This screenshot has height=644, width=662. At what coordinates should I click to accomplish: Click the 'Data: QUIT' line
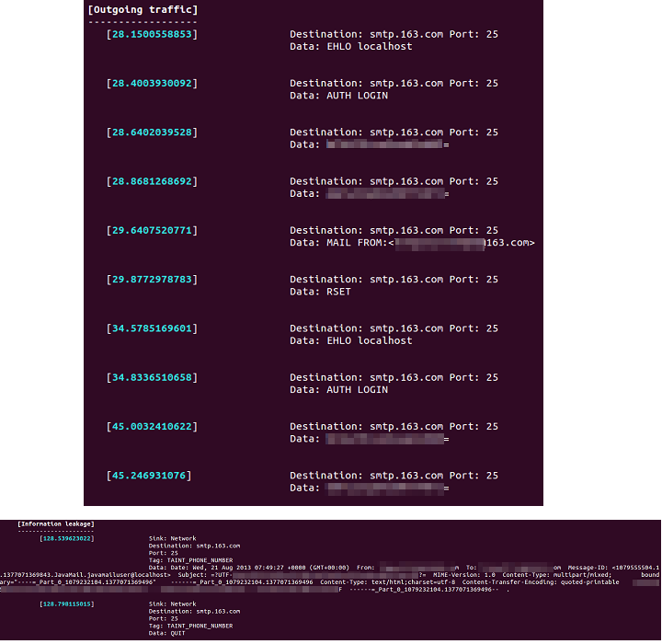coord(166,633)
